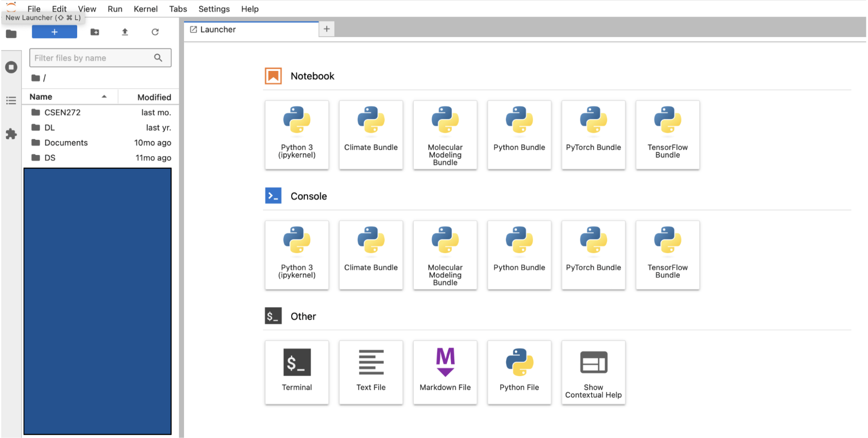Launch Molecular Modeling Bundle notebook

click(445, 135)
